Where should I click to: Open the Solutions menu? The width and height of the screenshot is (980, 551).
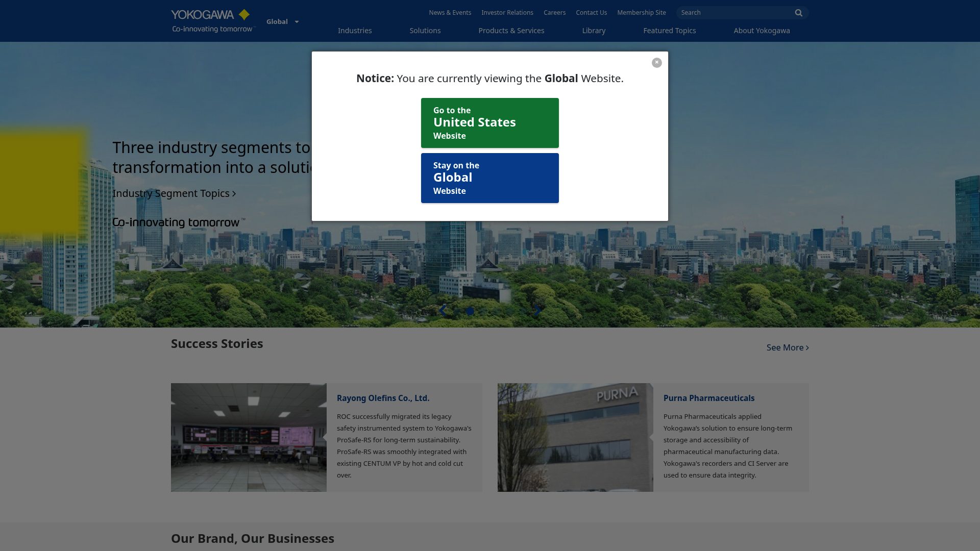click(x=425, y=31)
